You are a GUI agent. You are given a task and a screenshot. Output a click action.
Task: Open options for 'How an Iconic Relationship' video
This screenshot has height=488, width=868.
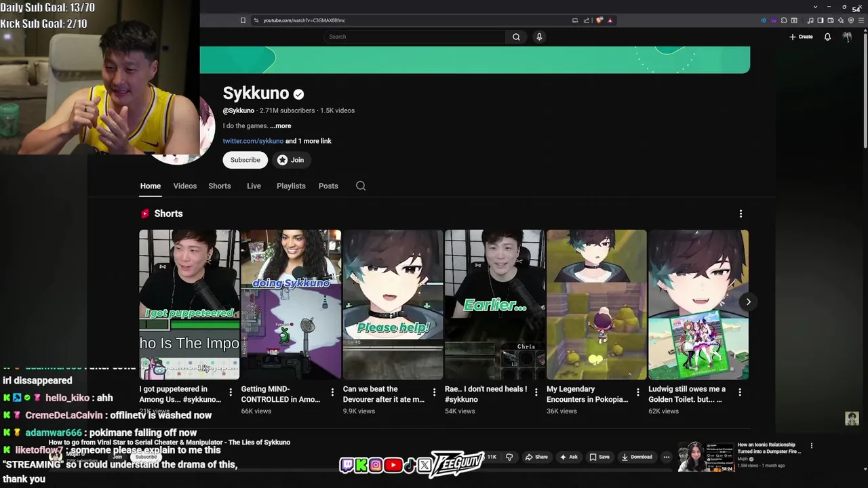point(811,446)
